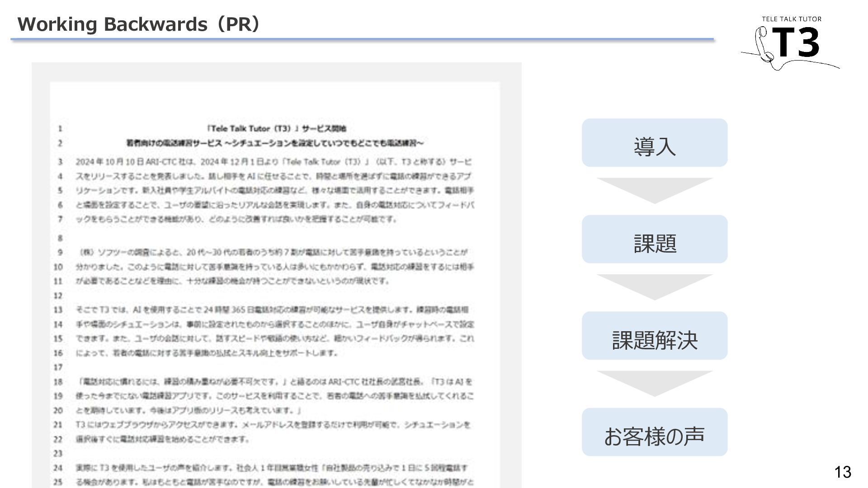Viewport: 868px width, 488px height.
Task: Click the quote starting 「電話対応に慣れるには
Action: coord(274,396)
